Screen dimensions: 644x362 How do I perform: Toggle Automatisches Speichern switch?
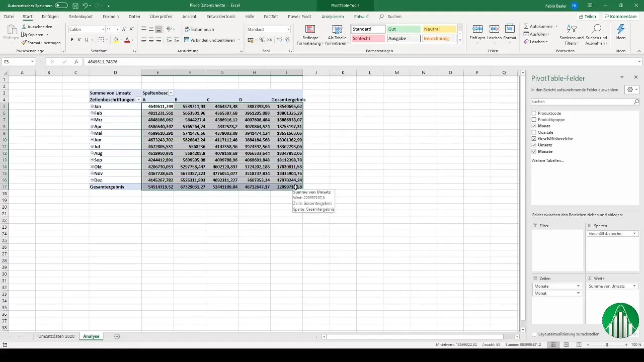coord(61,5)
